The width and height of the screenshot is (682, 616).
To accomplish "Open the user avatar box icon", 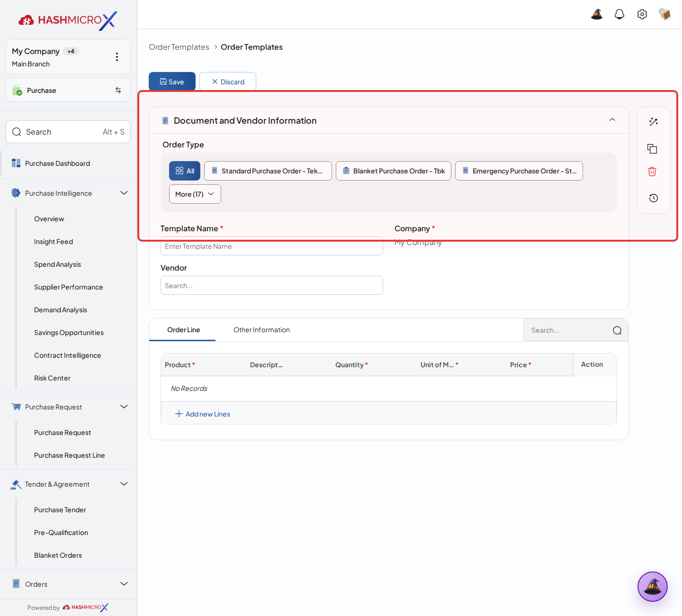I will tap(665, 14).
